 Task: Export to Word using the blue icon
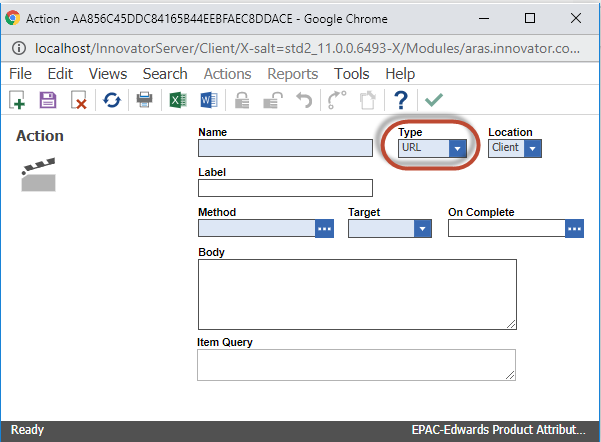point(208,100)
